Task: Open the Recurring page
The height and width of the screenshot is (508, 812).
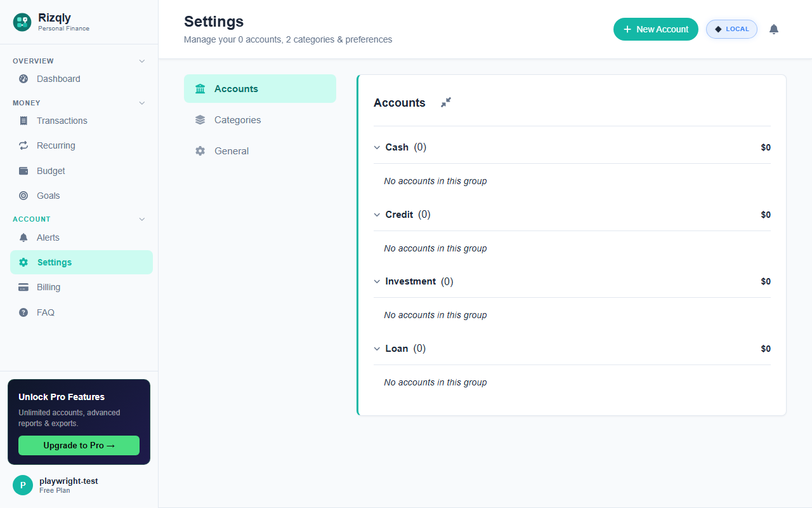Action: point(56,145)
